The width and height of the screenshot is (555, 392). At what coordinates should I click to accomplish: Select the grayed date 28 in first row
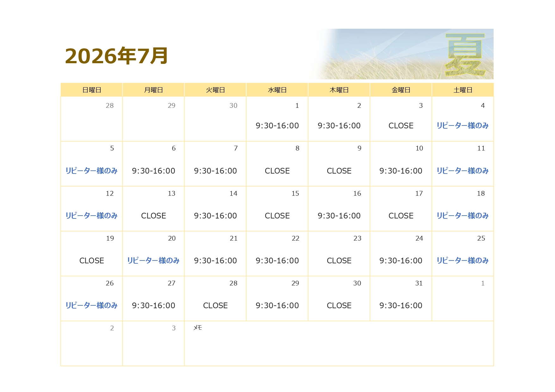[x=110, y=106]
